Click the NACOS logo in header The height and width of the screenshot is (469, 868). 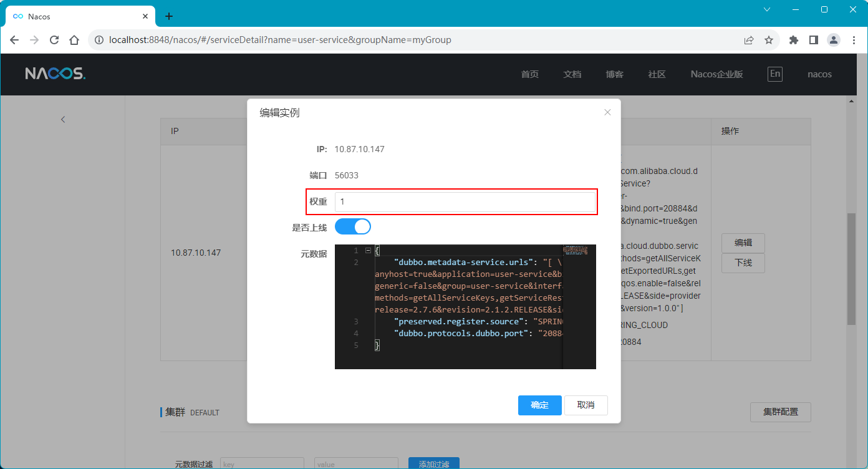(55, 74)
